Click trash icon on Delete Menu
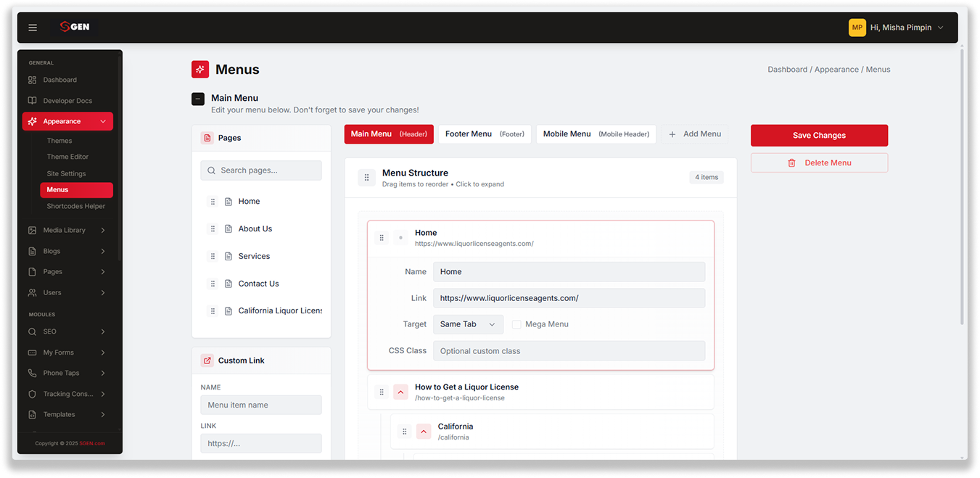980x478 pixels. pos(791,163)
